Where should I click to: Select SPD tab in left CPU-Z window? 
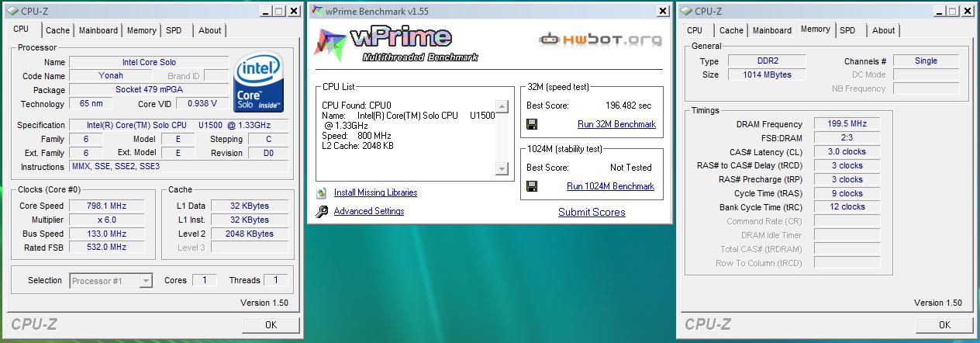(x=174, y=30)
